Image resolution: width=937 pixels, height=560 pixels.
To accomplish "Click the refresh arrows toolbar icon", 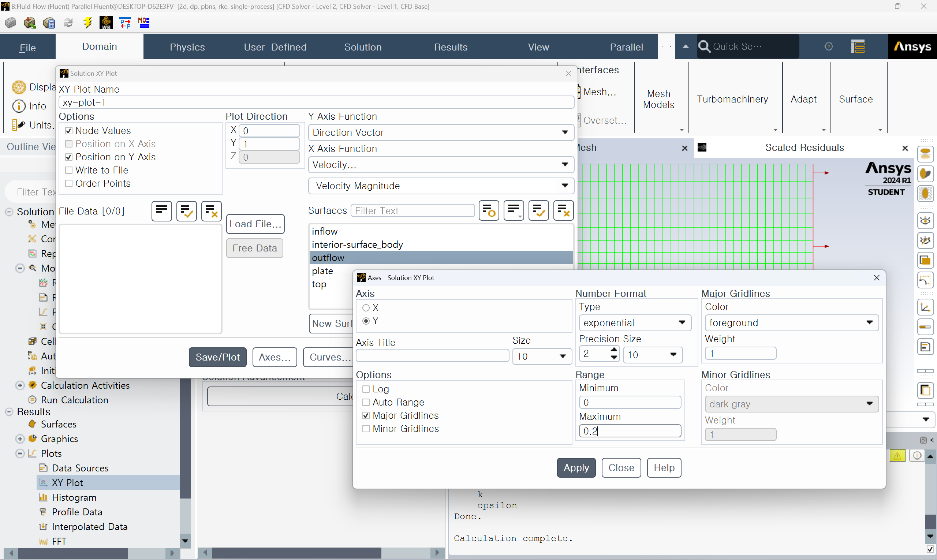I will (x=68, y=23).
